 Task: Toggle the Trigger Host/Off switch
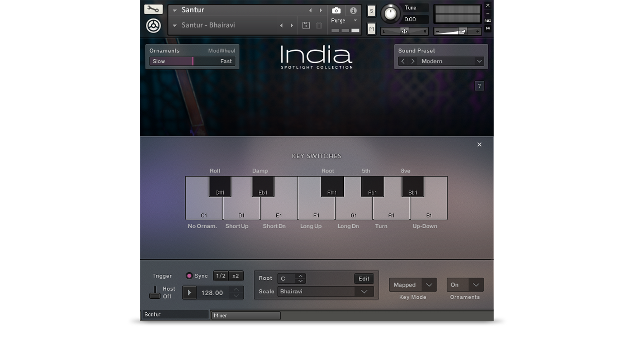[x=155, y=292]
